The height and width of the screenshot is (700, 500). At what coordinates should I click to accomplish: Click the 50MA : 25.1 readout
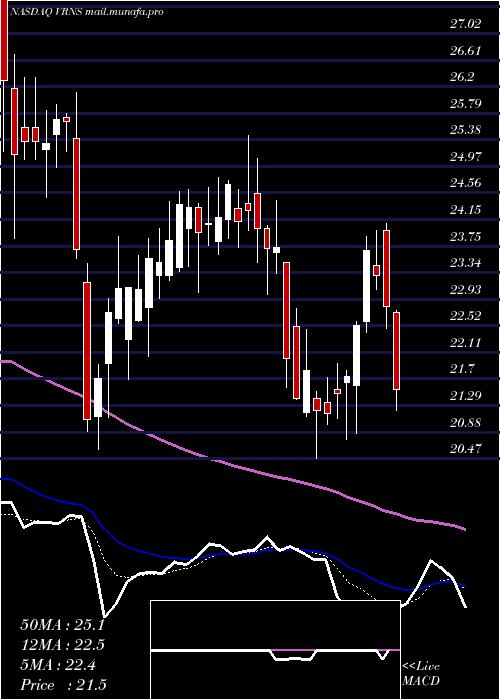click(x=62, y=625)
